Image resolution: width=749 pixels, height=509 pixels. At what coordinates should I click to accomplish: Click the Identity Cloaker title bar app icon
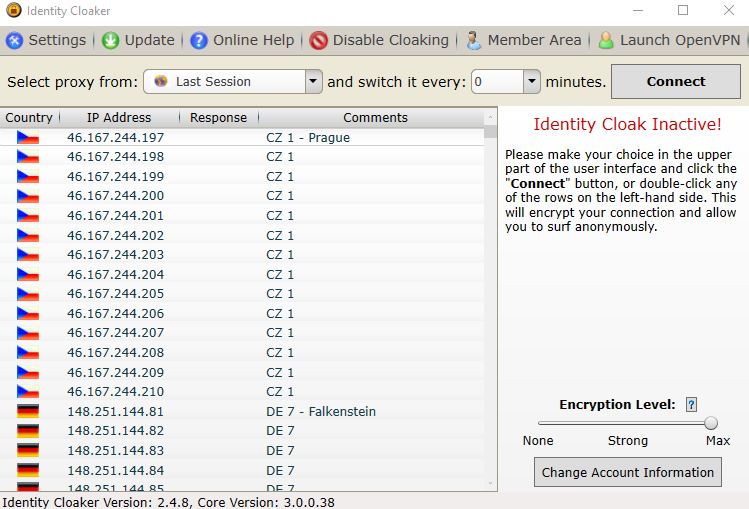click(14, 10)
